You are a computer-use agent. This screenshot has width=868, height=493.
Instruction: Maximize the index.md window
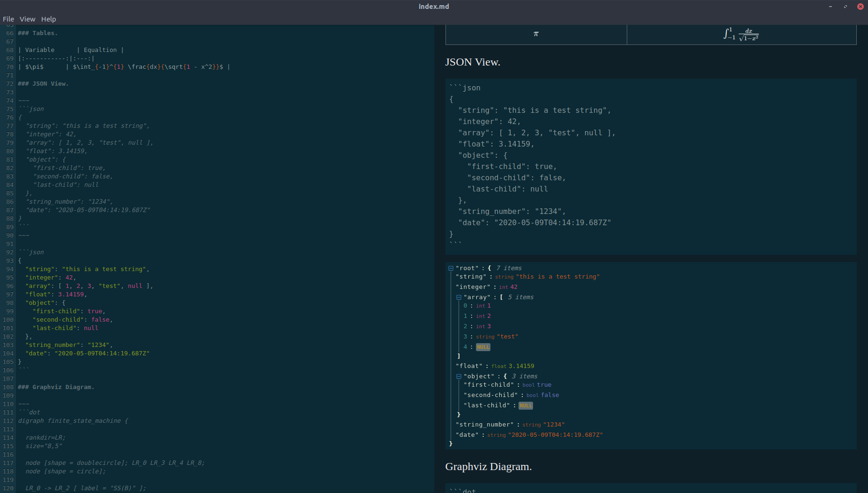point(846,7)
